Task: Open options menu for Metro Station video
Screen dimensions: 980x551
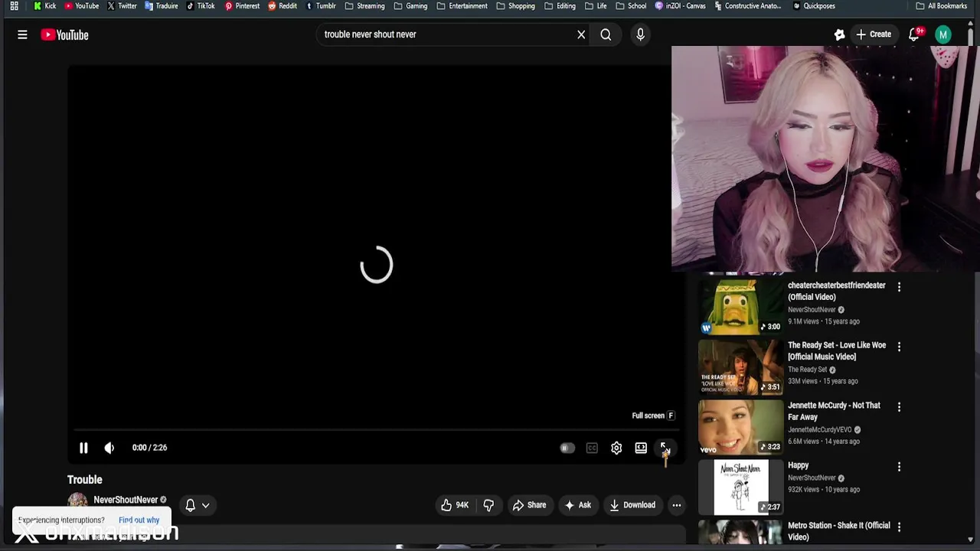Action: pos(899,527)
